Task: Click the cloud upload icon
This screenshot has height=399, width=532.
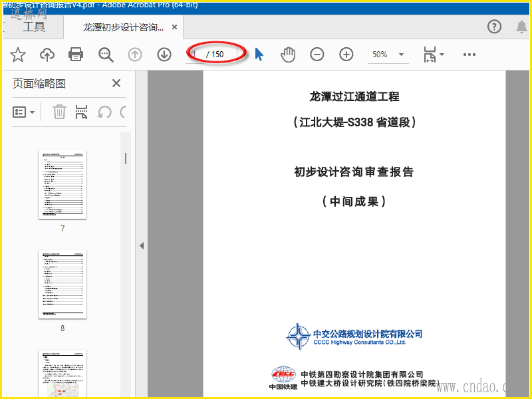Action: point(47,55)
